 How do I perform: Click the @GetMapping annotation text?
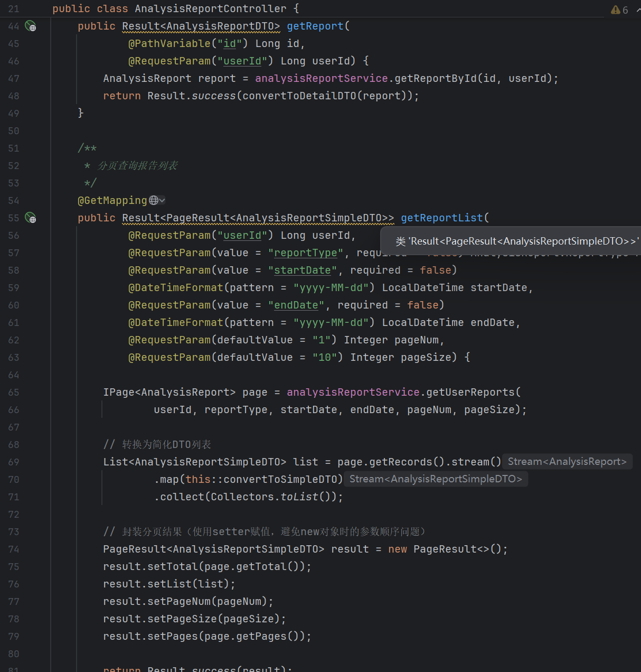tap(112, 201)
